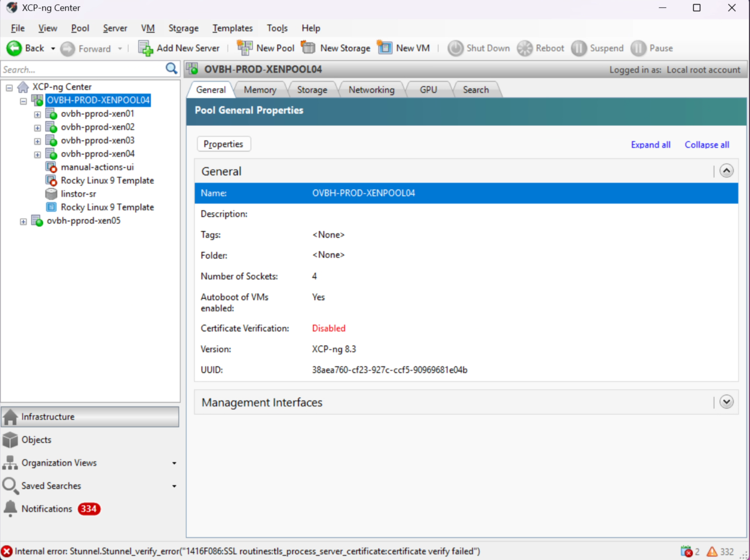
Task: Click the Add New Server toolbar icon
Action: coord(145,48)
